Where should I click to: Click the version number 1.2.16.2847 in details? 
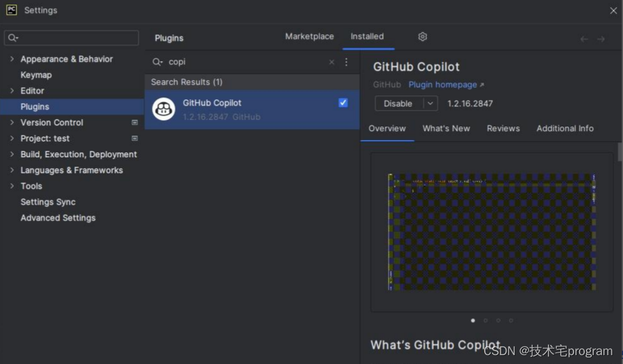[470, 104]
